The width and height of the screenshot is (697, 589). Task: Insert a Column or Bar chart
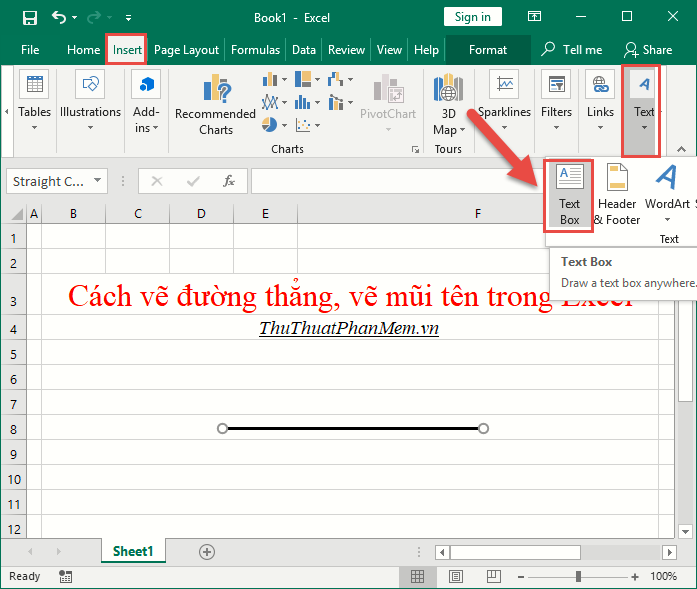point(274,80)
